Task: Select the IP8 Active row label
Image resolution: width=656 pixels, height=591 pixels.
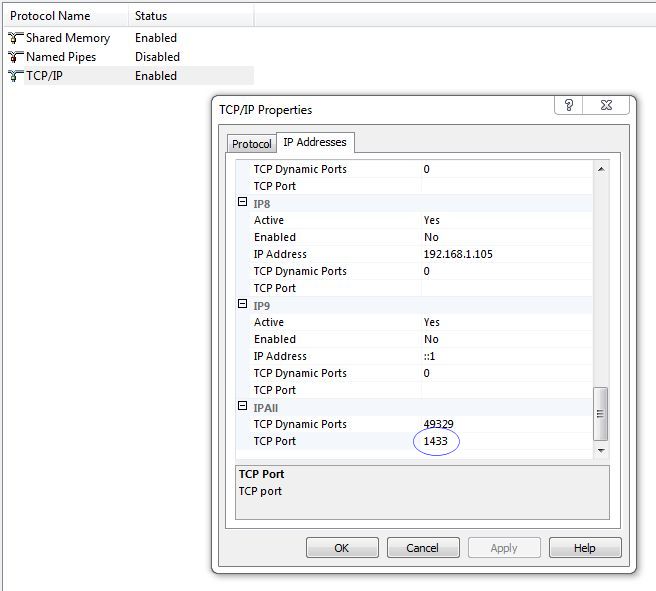Action: [269, 220]
